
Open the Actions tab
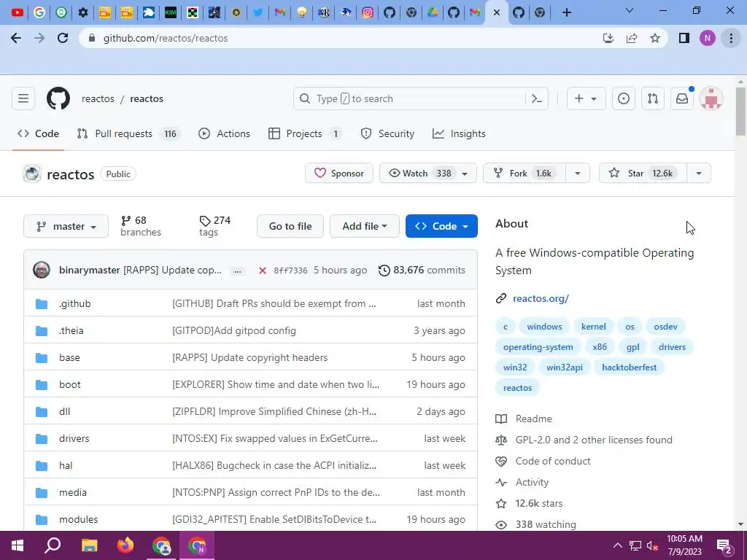(224, 134)
